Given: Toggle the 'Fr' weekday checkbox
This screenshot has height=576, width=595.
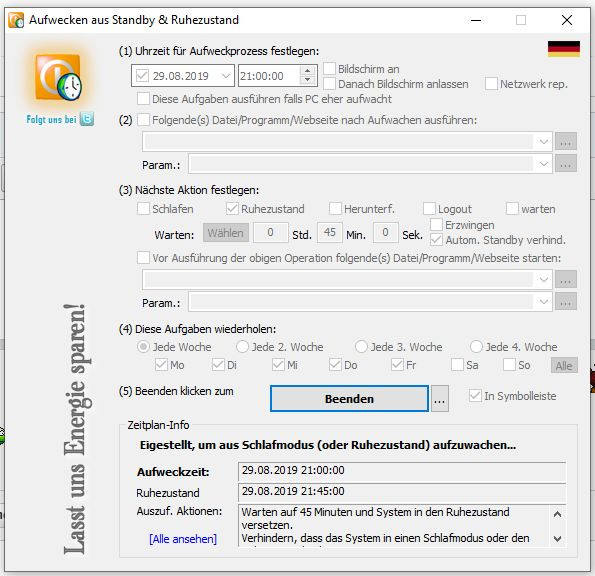Looking at the screenshot, I should click(x=397, y=365).
